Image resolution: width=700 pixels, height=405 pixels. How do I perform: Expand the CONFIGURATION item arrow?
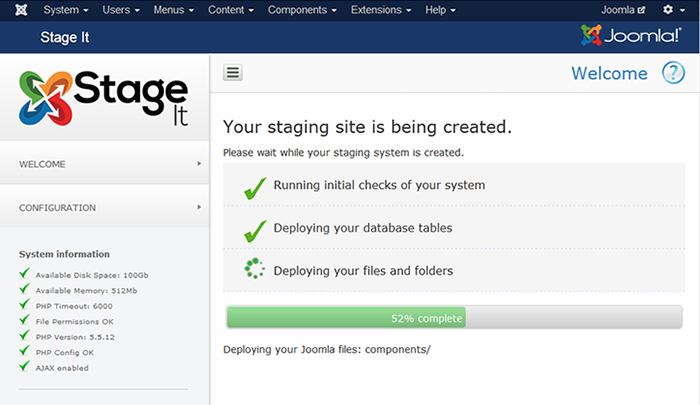(199, 207)
